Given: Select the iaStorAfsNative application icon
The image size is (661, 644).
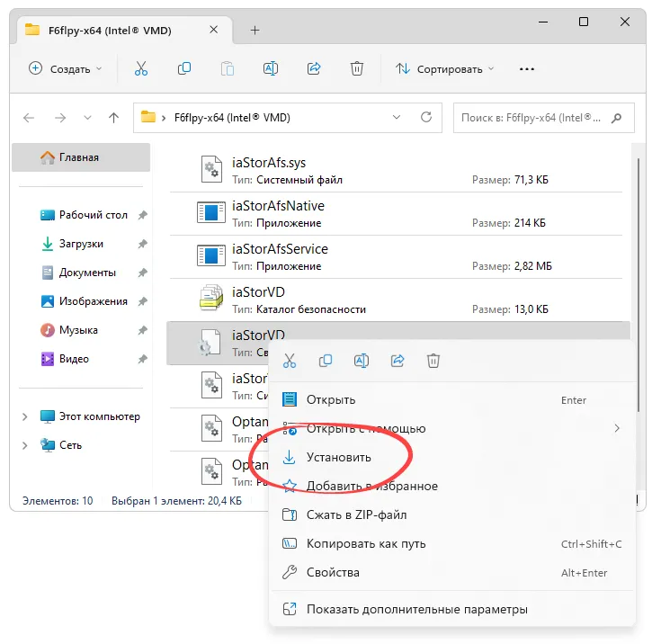Looking at the screenshot, I should [x=211, y=212].
